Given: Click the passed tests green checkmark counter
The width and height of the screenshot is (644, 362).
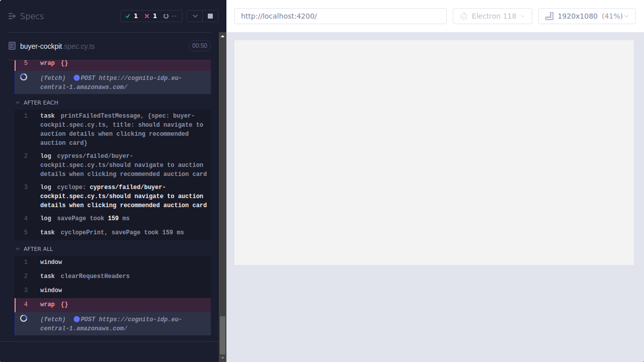Looking at the screenshot, I should click(x=132, y=16).
